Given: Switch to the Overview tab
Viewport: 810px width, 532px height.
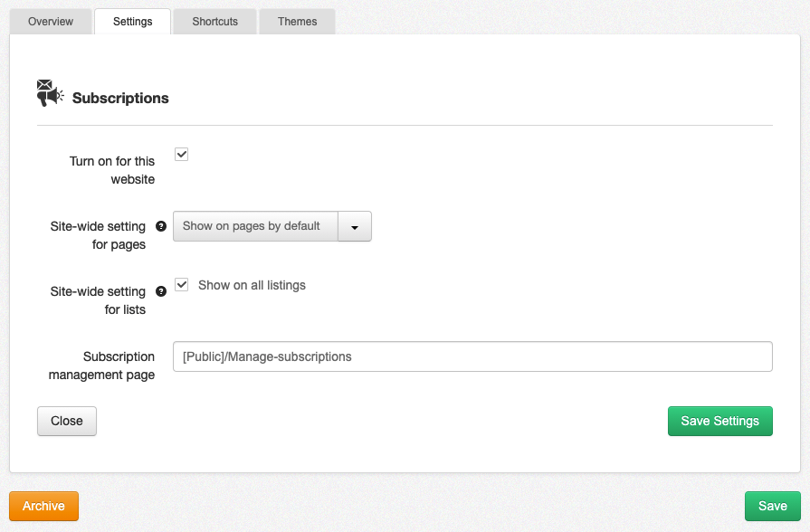Looking at the screenshot, I should pyautogui.click(x=50, y=21).
